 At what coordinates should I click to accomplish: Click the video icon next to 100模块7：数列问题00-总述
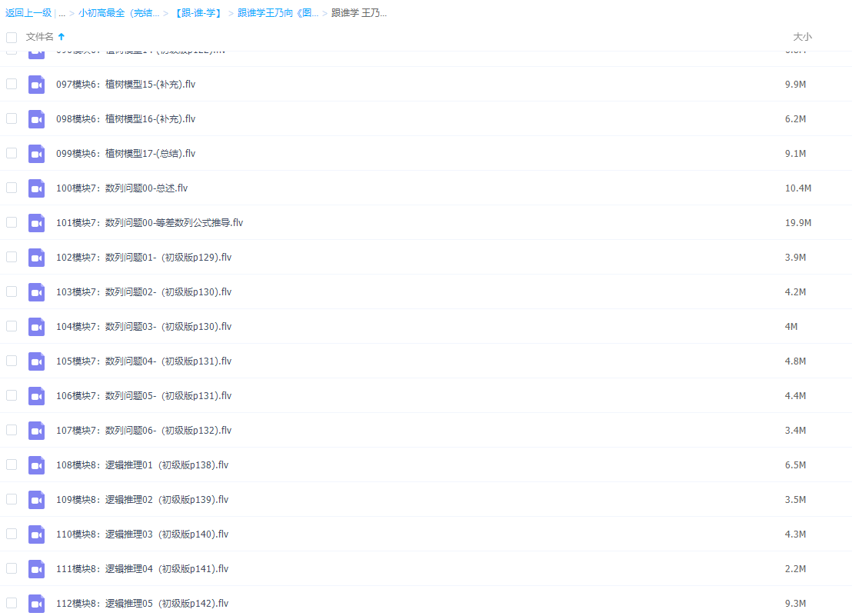[x=36, y=188]
